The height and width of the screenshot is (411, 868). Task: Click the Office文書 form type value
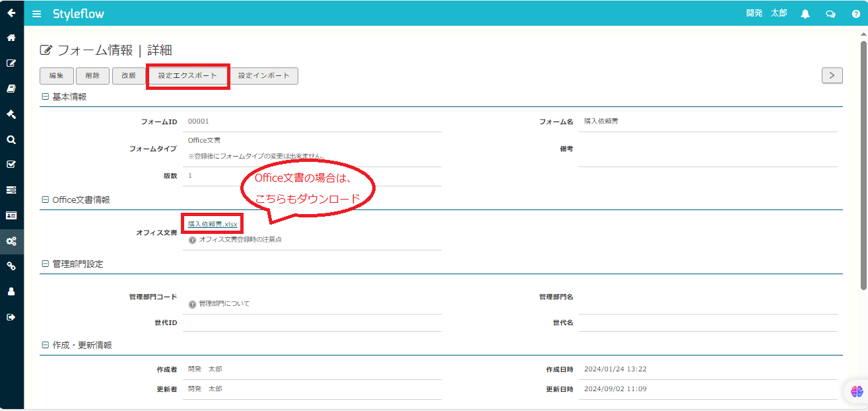(x=205, y=141)
